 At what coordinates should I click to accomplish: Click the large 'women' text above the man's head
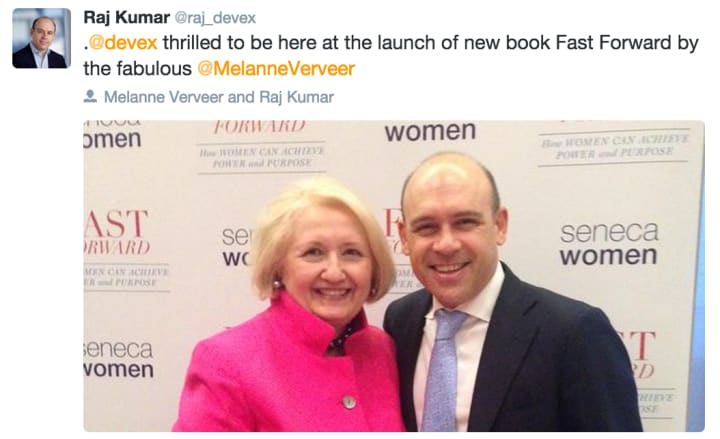[x=430, y=132]
